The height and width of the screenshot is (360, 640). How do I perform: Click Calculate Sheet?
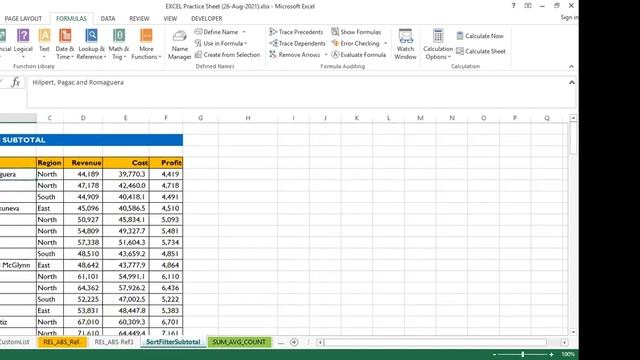point(480,51)
